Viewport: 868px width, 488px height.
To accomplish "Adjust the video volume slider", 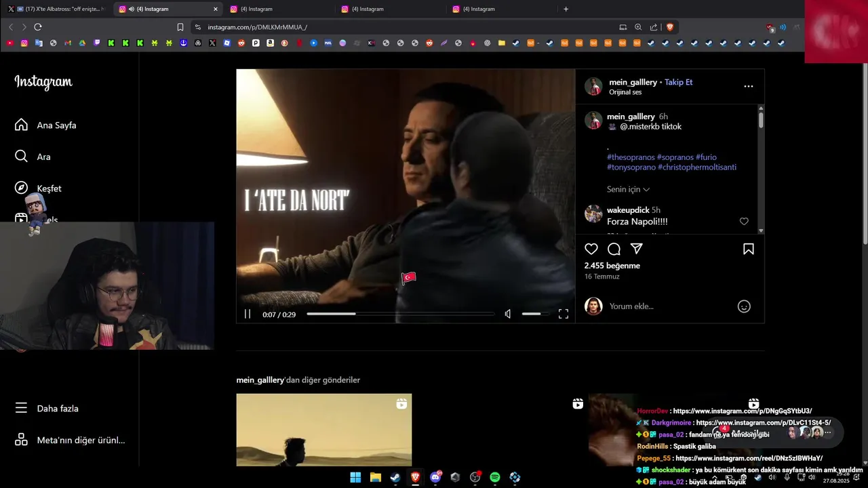I will pos(535,314).
